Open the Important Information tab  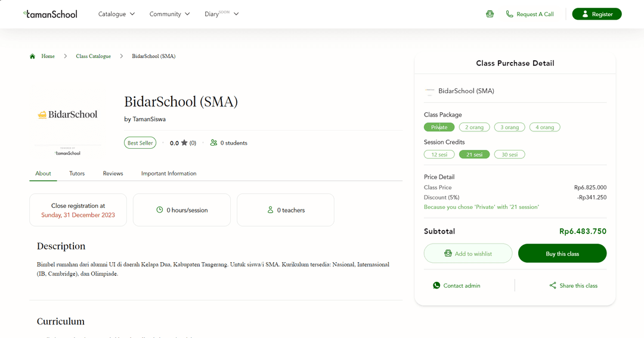point(169,174)
